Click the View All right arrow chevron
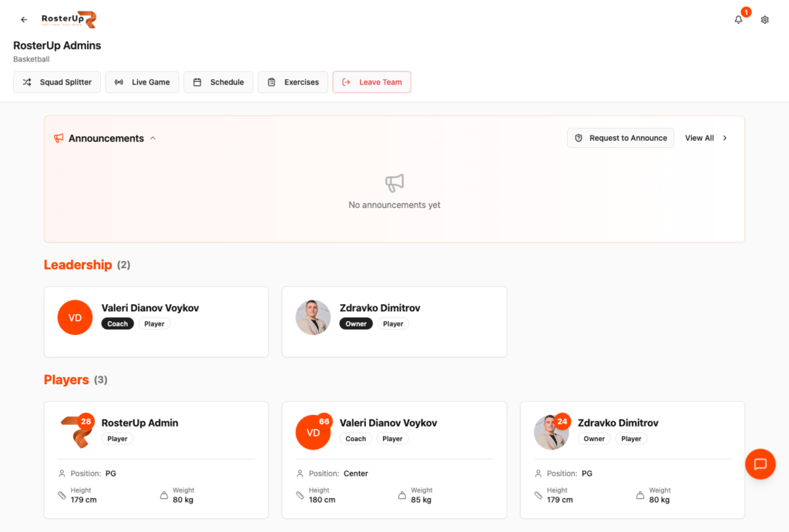 point(724,138)
